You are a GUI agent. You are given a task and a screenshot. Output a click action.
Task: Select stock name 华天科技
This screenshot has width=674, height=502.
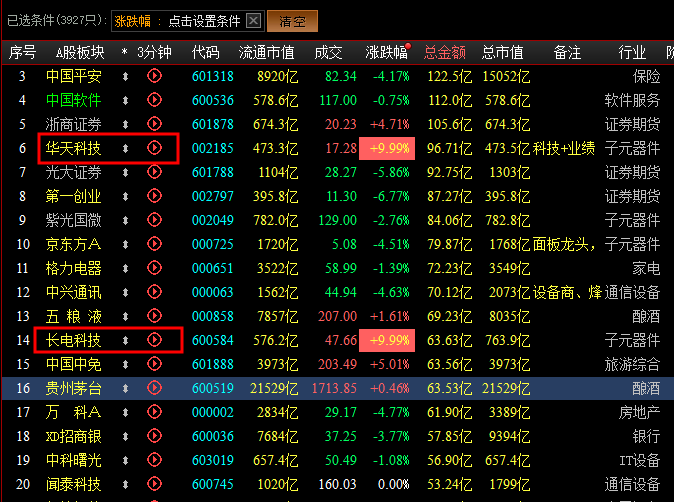tap(74, 149)
